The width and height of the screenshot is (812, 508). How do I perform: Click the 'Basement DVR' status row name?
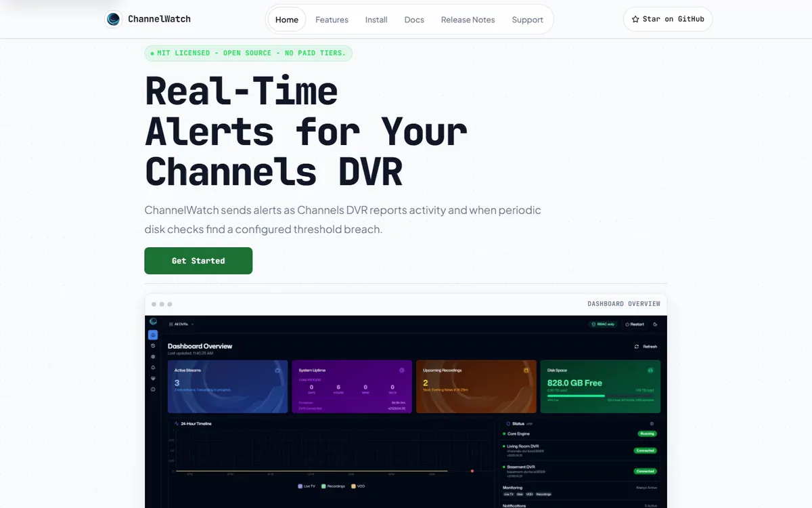tap(521, 467)
